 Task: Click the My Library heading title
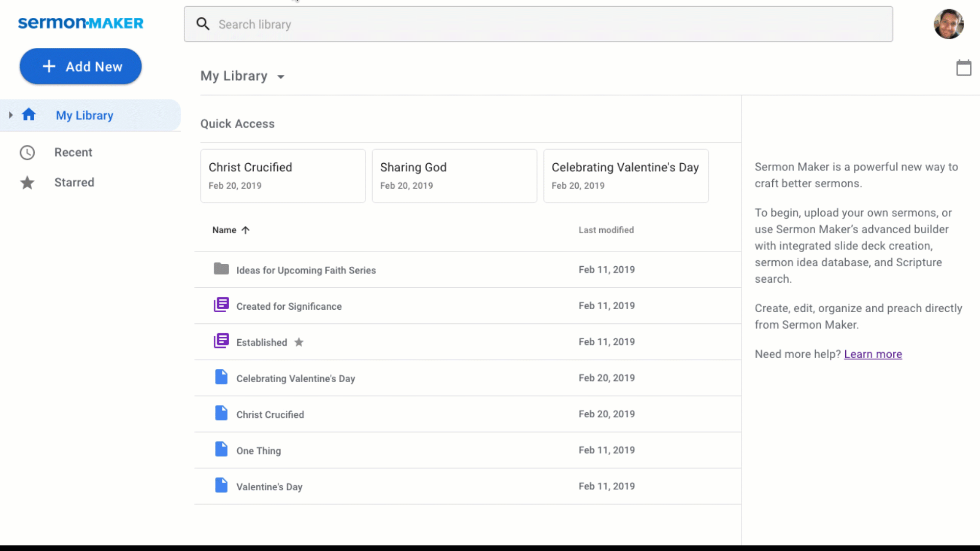[234, 76]
